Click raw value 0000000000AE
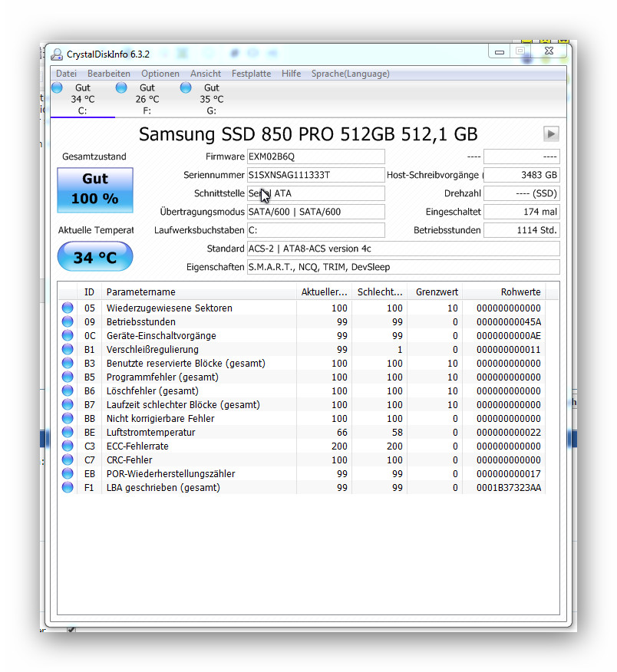 coord(509,335)
